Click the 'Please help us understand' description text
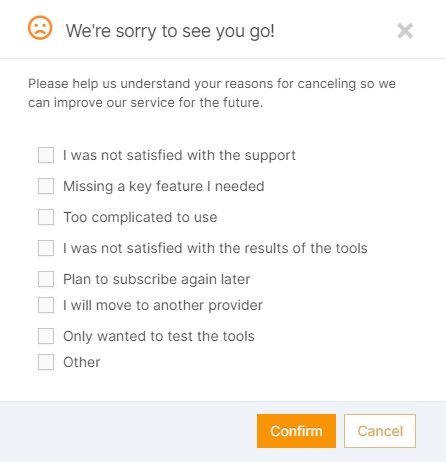 pos(212,93)
